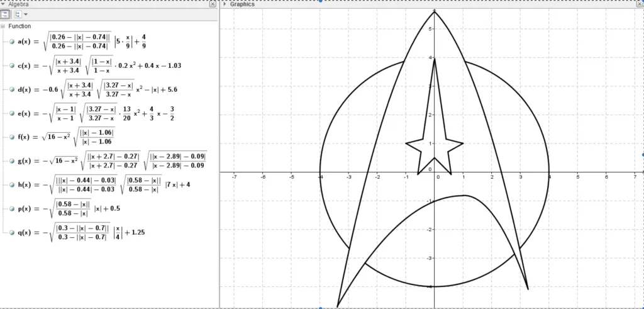Collapse the Algebra panel style bar triangle

[x=3, y=4]
